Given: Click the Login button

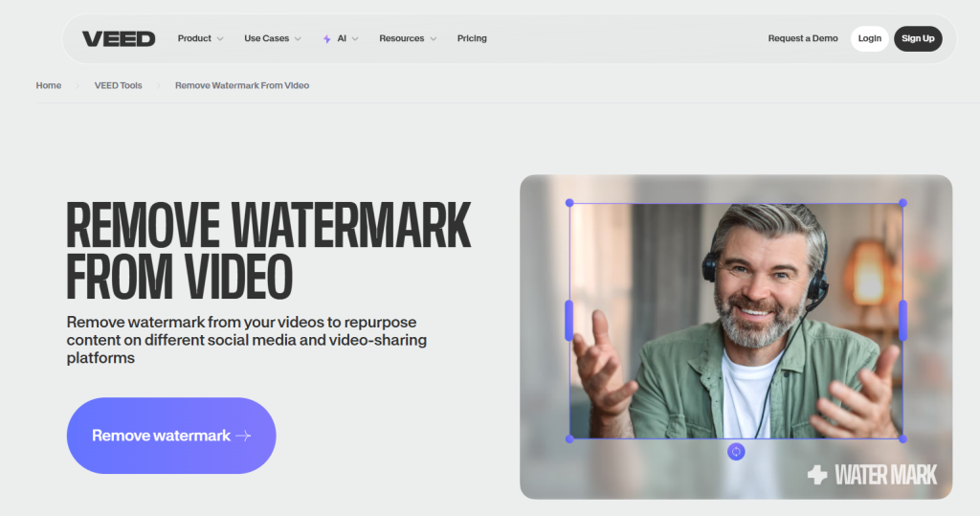Looking at the screenshot, I should pyautogui.click(x=869, y=39).
